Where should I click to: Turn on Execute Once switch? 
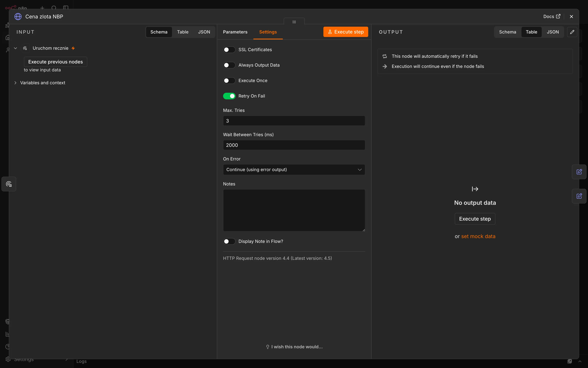pyautogui.click(x=229, y=81)
